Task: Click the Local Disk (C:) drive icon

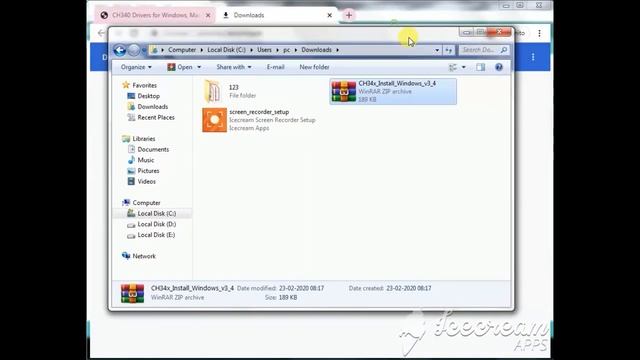Action: point(131,213)
